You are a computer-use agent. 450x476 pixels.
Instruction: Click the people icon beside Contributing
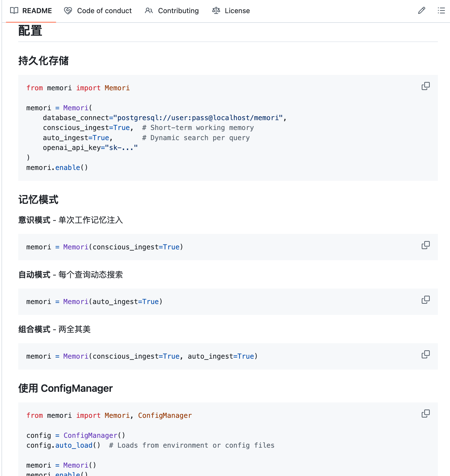click(x=149, y=11)
